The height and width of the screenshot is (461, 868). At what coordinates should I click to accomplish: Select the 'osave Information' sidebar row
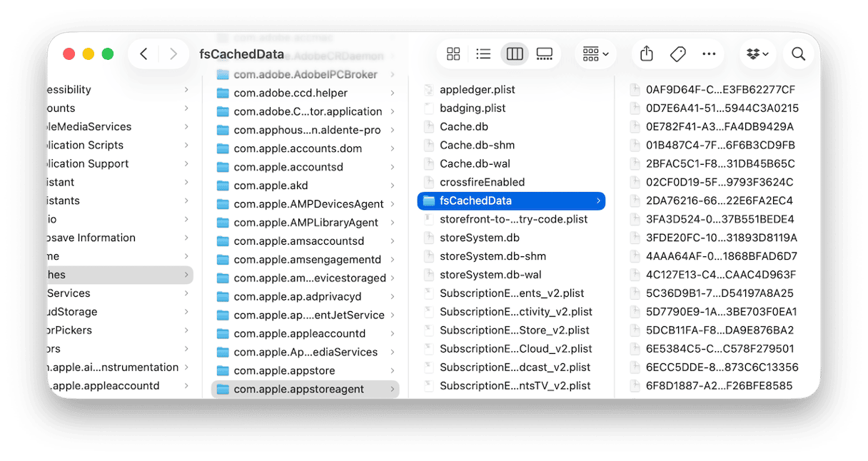(120, 238)
